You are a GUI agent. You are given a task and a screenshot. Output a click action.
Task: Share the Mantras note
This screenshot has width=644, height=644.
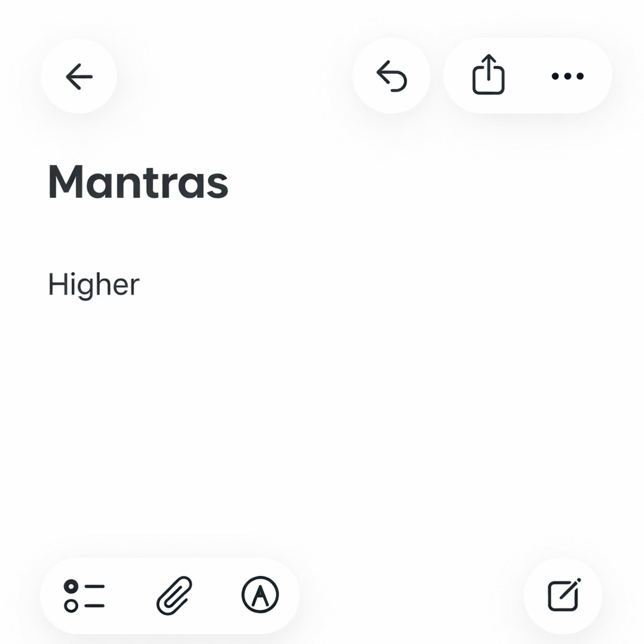(x=488, y=75)
